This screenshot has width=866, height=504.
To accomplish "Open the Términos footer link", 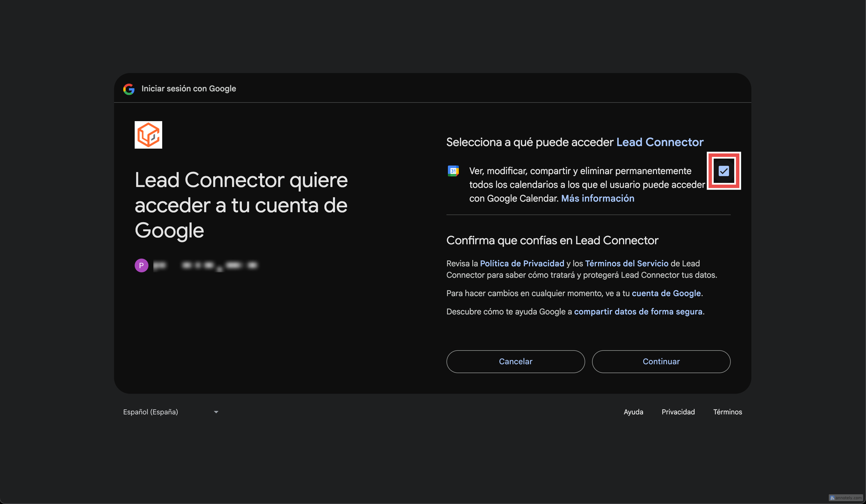I will [x=727, y=412].
